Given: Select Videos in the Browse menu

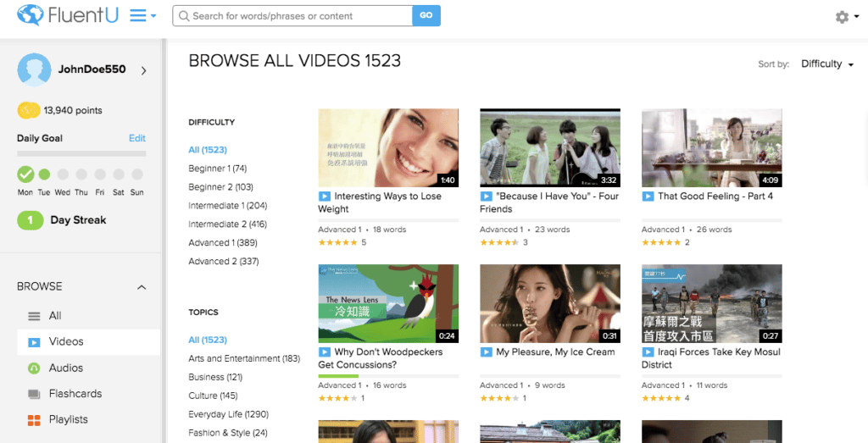Looking at the screenshot, I should point(66,342).
